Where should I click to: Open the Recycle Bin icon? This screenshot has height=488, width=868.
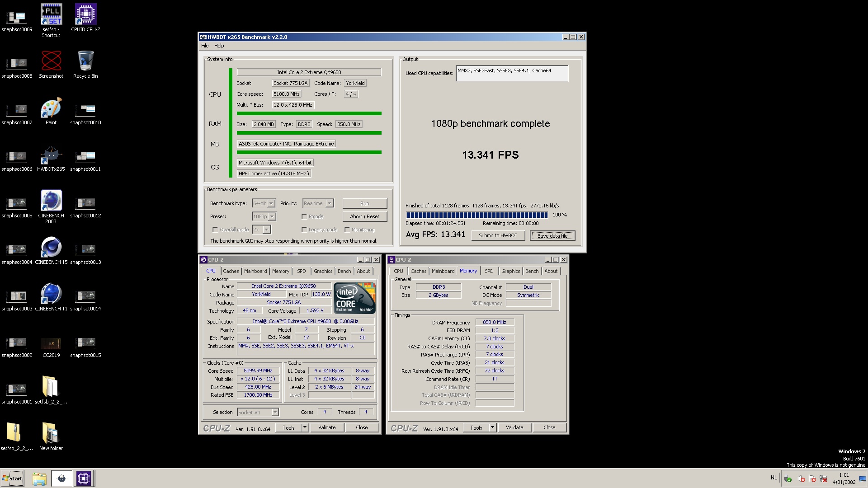click(85, 65)
